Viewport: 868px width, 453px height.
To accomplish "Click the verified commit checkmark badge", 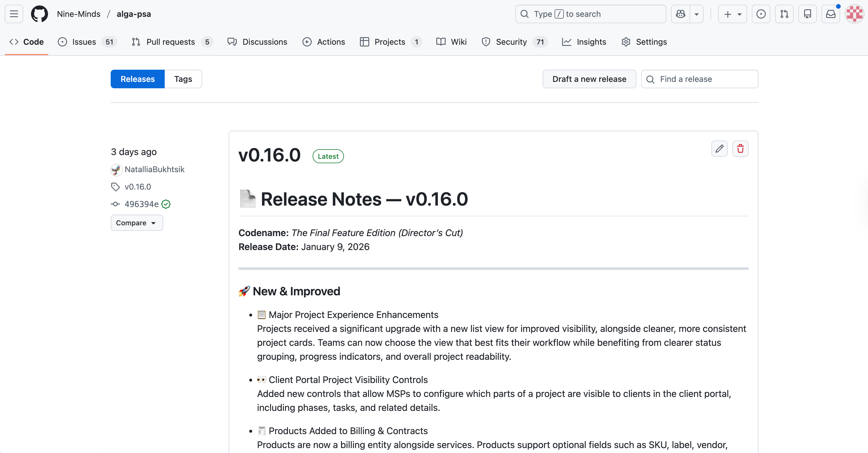I will click(166, 204).
